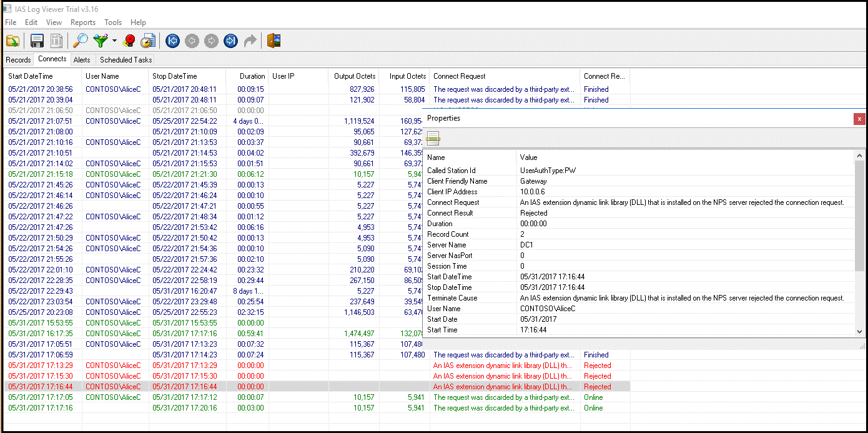
Task: Jump to the first record icon
Action: (x=172, y=40)
